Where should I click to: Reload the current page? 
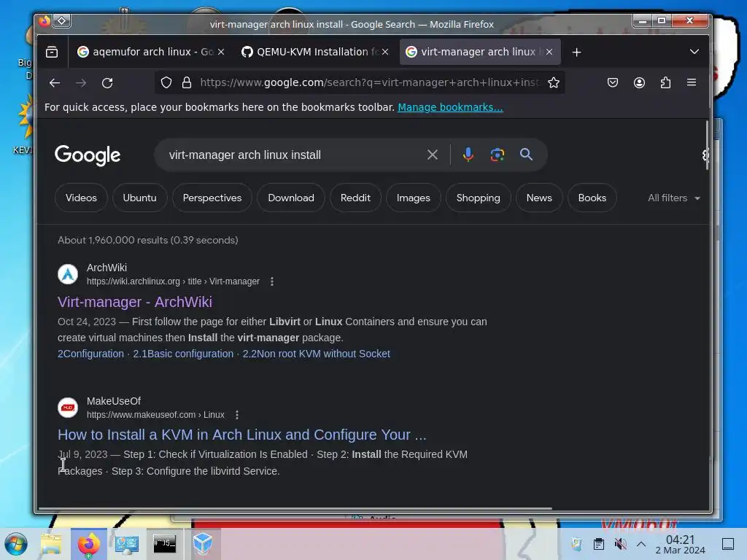(x=107, y=83)
